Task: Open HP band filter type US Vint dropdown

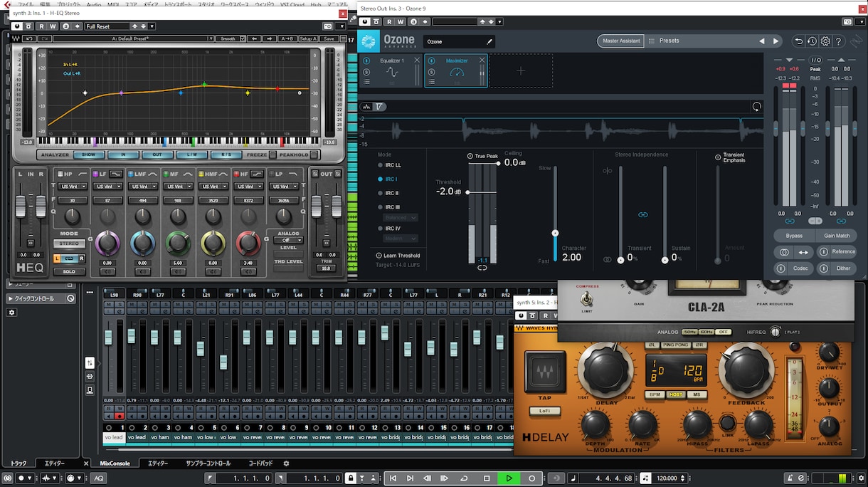Action: click(73, 187)
